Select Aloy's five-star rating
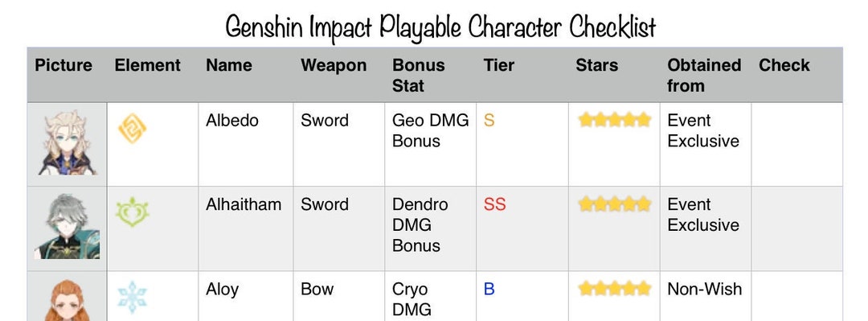Viewport: 868px width, 321px height. tap(615, 288)
